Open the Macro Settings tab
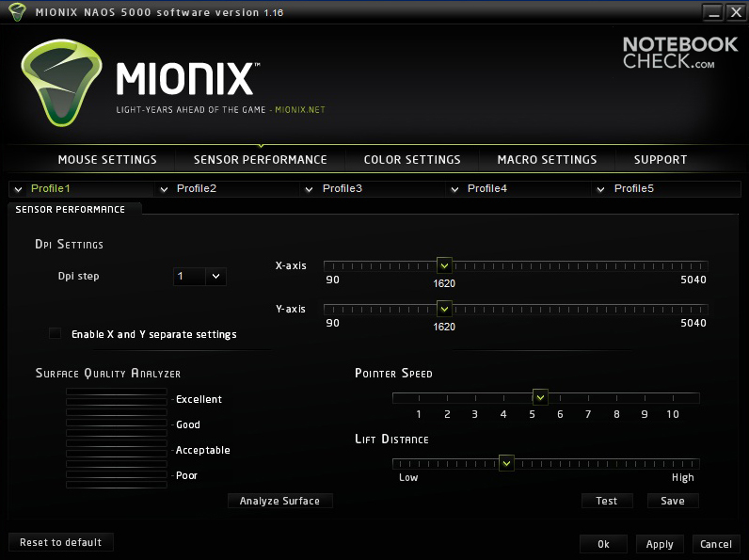This screenshot has height=560, width=749. click(x=547, y=160)
